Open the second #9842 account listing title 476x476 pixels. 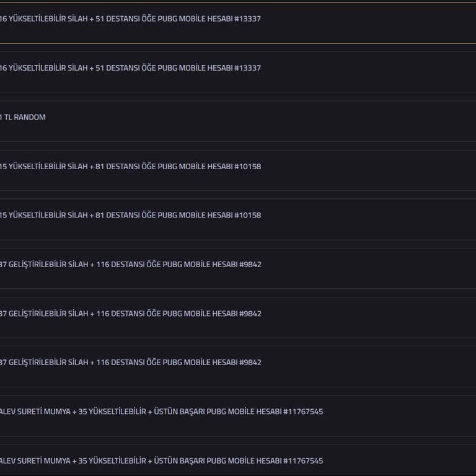(x=130, y=313)
